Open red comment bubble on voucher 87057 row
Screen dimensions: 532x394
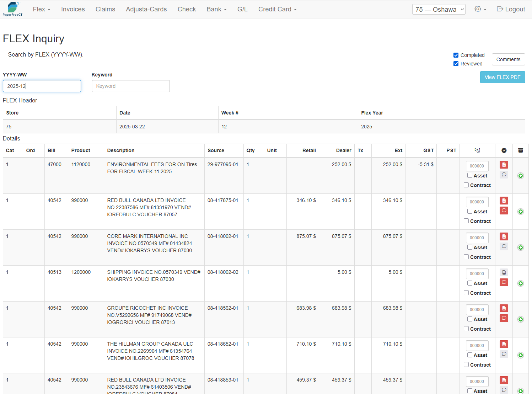[x=504, y=211]
